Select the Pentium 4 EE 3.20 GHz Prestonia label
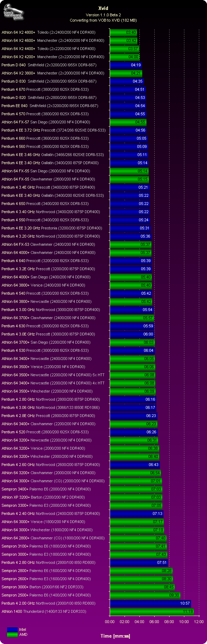The height and width of the screenshot is (644, 207). click(x=52, y=228)
